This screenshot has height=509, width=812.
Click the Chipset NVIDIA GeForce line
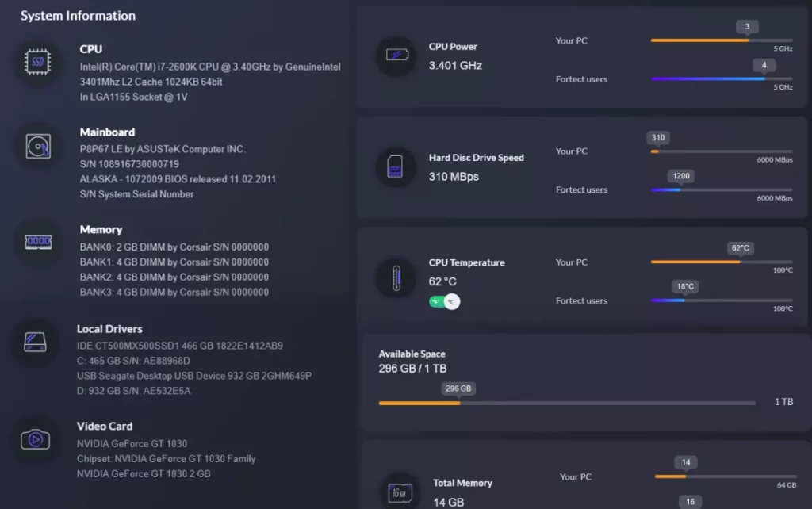click(x=166, y=459)
